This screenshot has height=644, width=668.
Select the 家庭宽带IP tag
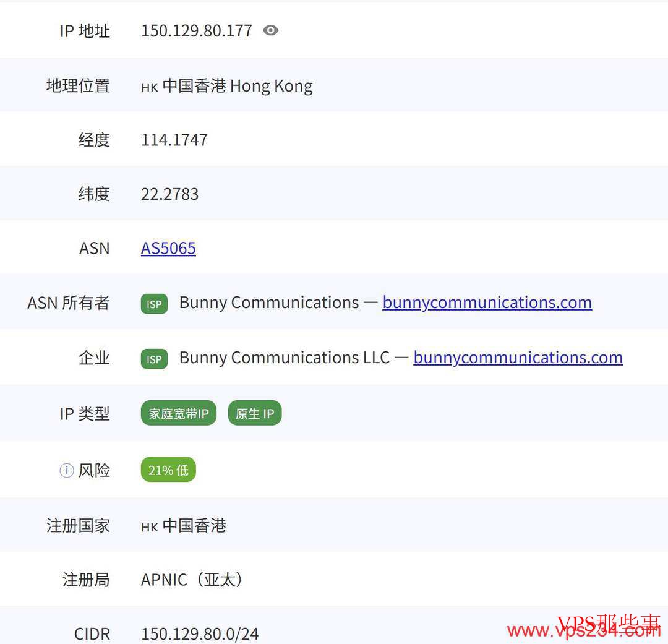(178, 413)
